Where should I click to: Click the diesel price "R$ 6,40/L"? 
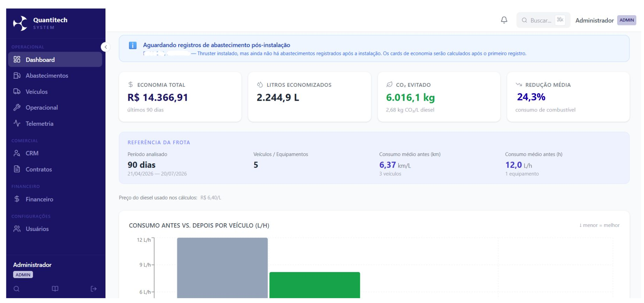[211, 198]
